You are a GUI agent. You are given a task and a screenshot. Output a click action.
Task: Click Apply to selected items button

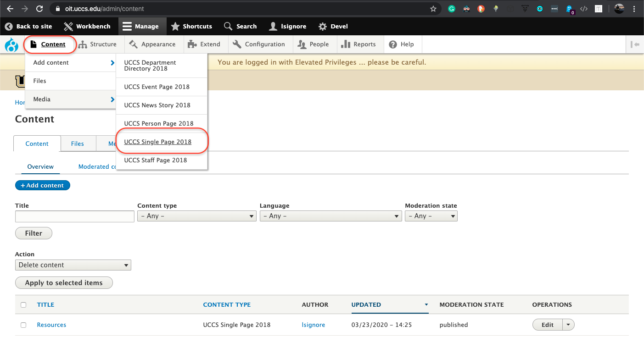(64, 283)
